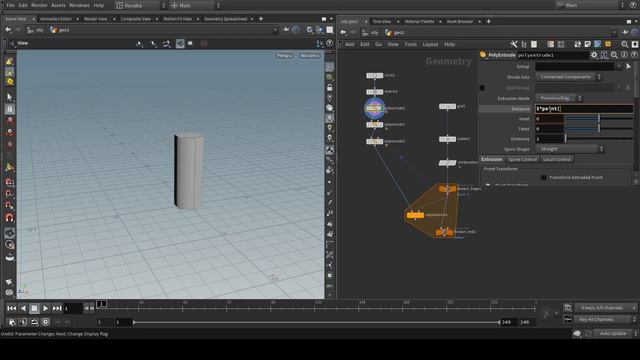640x360 pixels.
Task: Toggle Transform Extruded Front checkbox
Action: [543, 178]
